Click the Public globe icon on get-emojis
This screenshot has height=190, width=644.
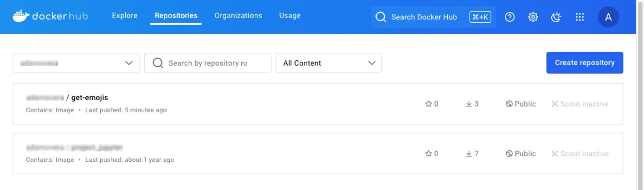click(x=509, y=104)
